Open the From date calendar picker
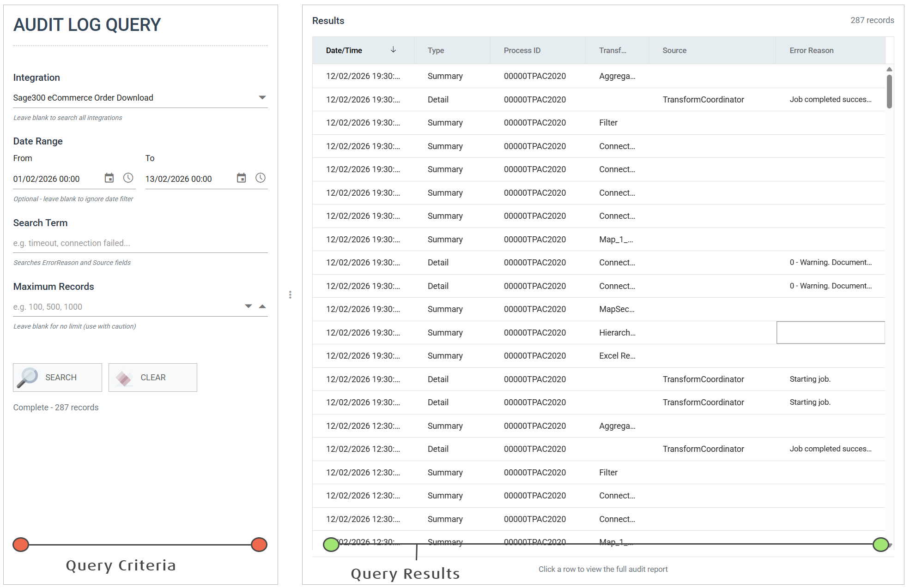This screenshot has width=910, height=588. [x=109, y=178]
